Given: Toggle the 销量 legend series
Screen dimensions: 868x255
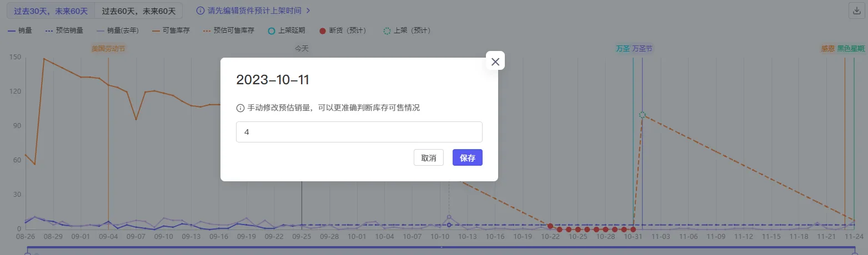Looking at the screenshot, I should coord(20,30).
